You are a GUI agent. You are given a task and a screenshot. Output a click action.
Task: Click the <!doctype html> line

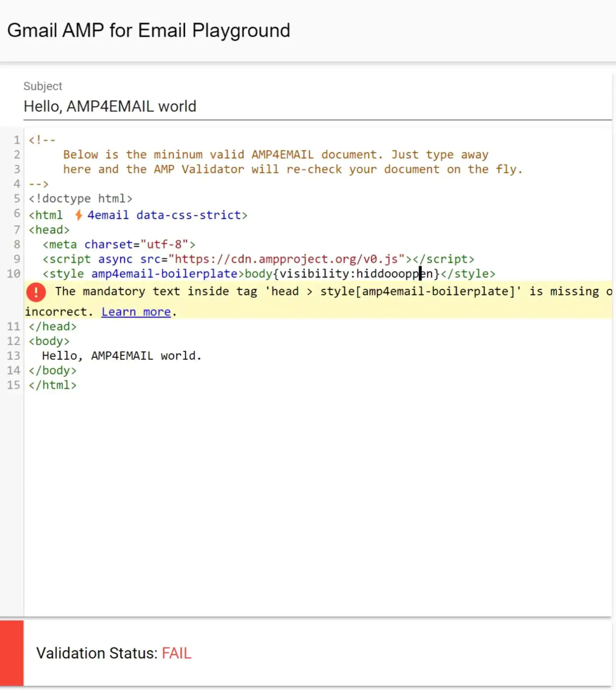click(x=81, y=198)
